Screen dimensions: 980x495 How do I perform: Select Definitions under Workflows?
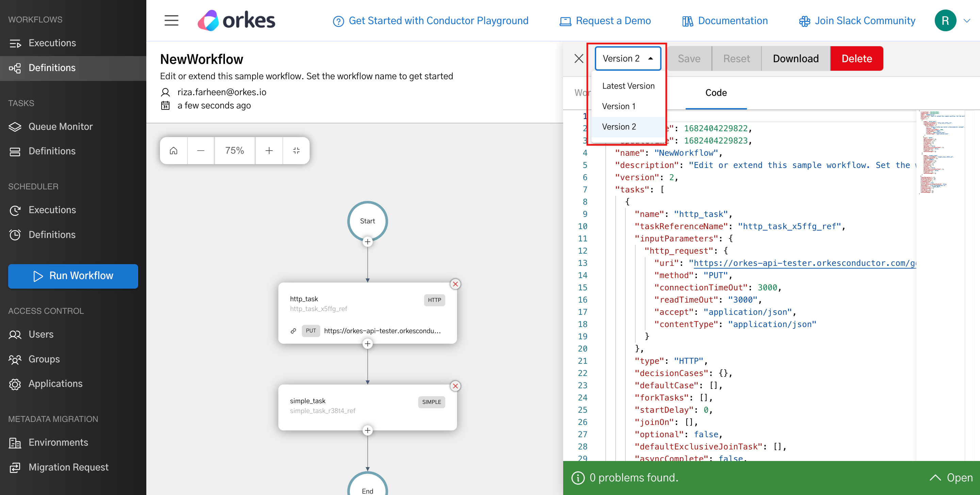[52, 68]
